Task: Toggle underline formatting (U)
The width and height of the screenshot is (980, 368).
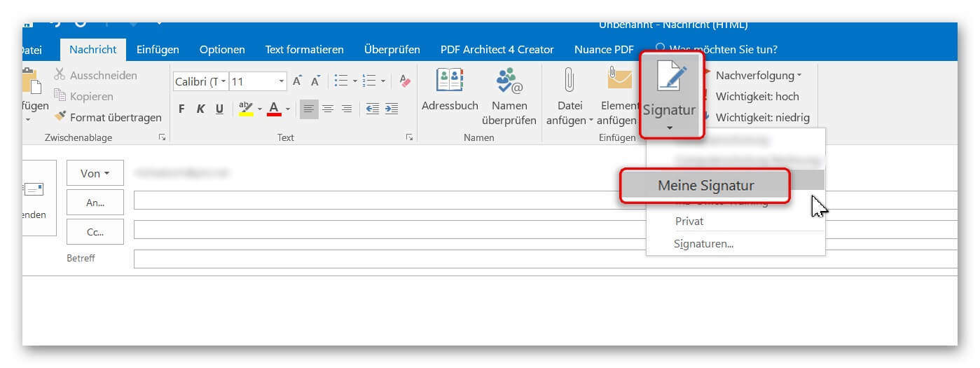Action: (x=219, y=109)
